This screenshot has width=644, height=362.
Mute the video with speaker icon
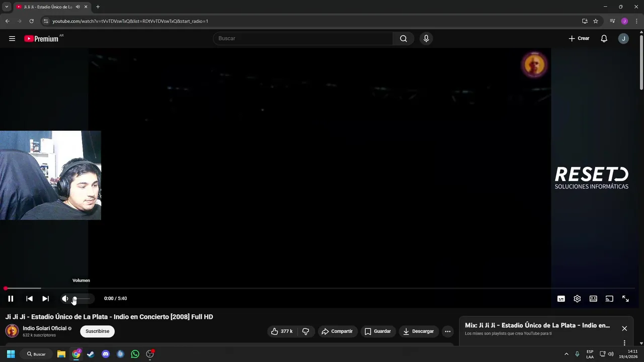coord(65,299)
